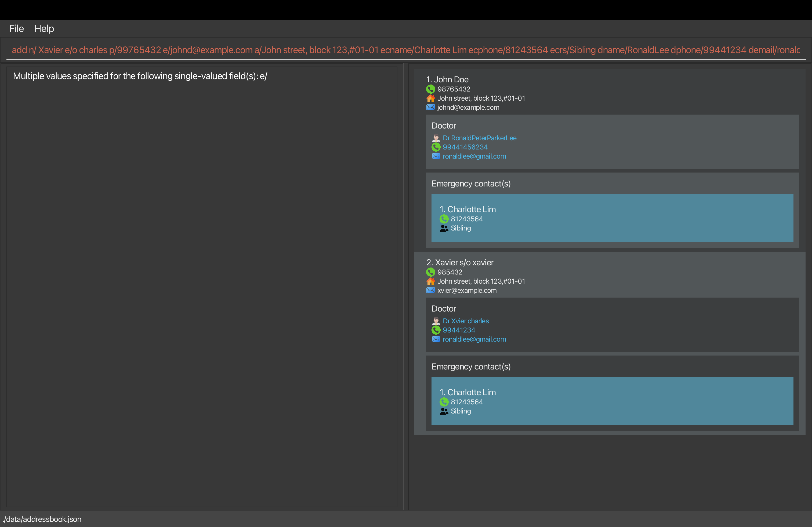Click the Dr RonaldPeterParkerLee name link

[479, 138]
